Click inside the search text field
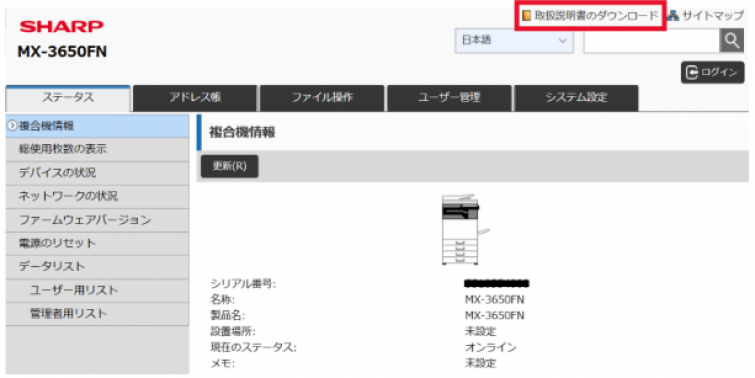 [x=651, y=40]
